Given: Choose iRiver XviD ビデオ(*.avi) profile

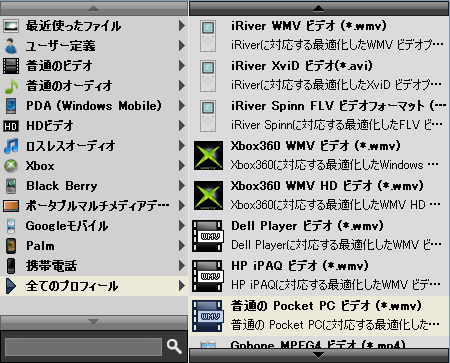Looking at the screenshot, I should (x=319, y=76).
